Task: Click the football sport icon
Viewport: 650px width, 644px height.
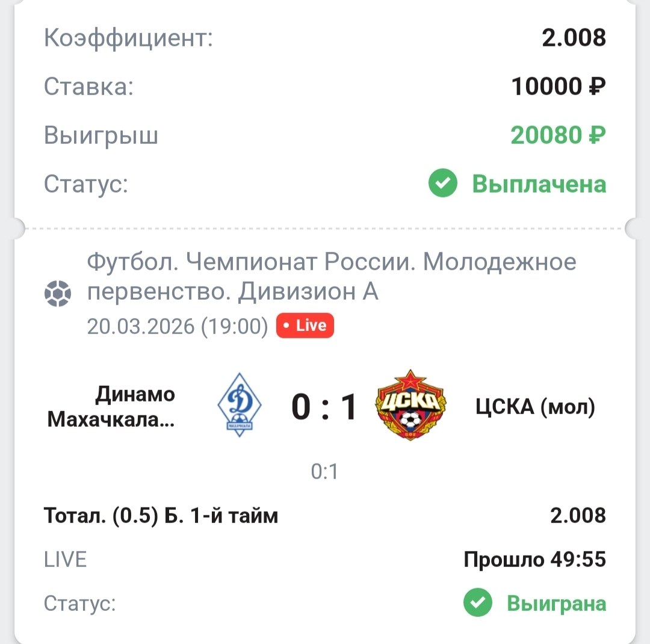Action: point(58,294)
